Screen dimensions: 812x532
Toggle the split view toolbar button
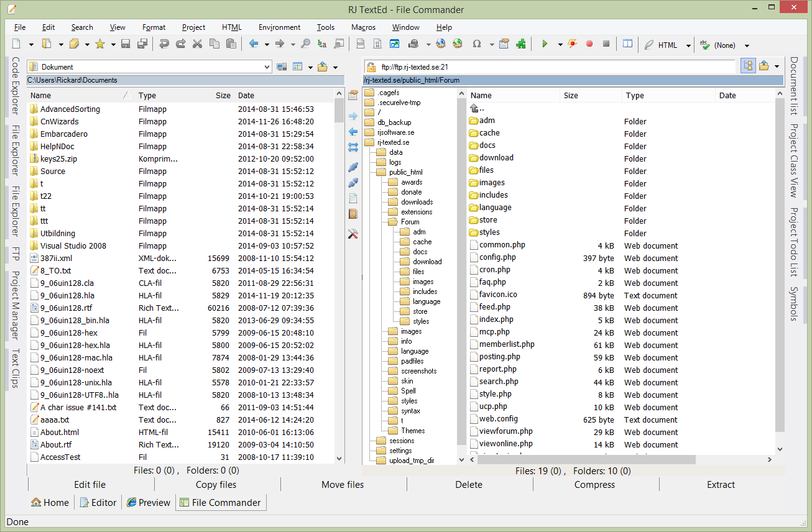pyautogui.click(x=627, y=44)
